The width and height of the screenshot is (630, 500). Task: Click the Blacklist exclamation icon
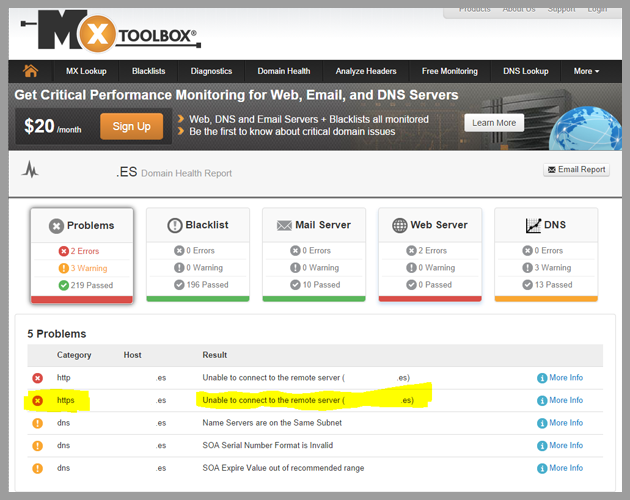coord(175,225)
